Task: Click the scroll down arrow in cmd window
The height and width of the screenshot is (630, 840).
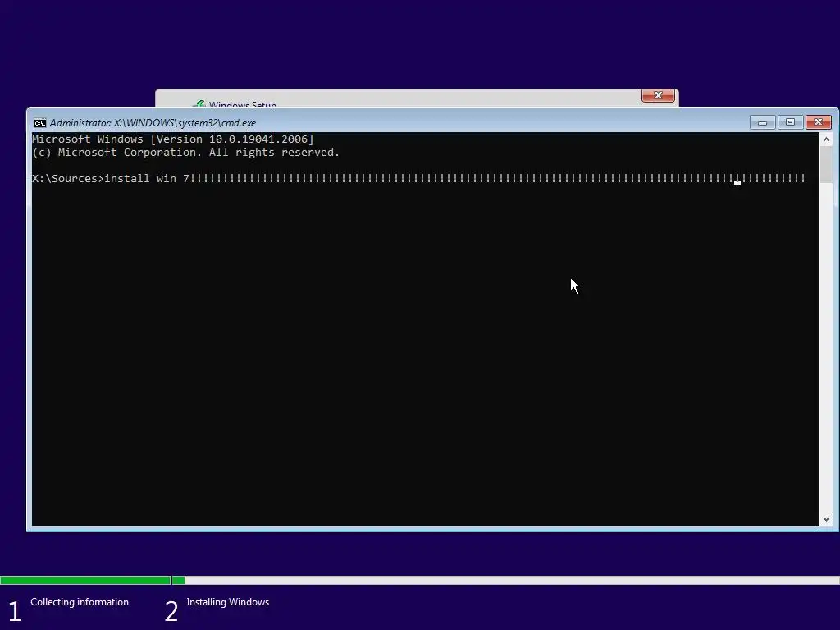Action: pos(826,518)
